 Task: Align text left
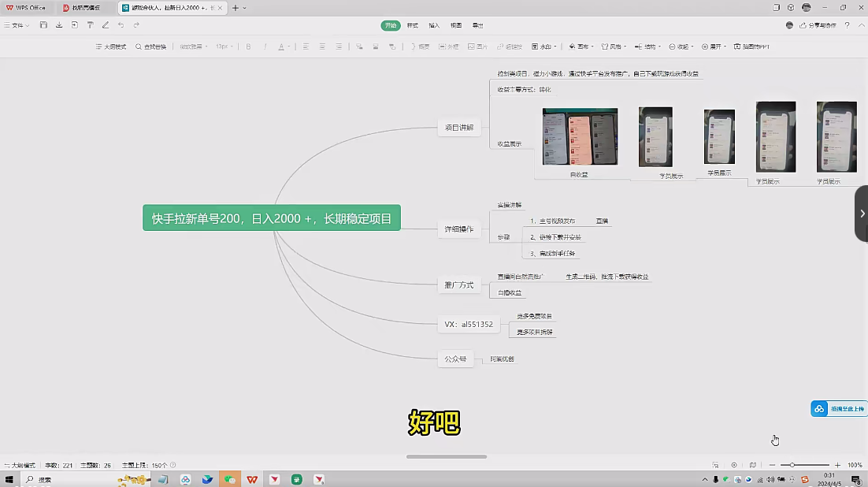pos(306,46)
